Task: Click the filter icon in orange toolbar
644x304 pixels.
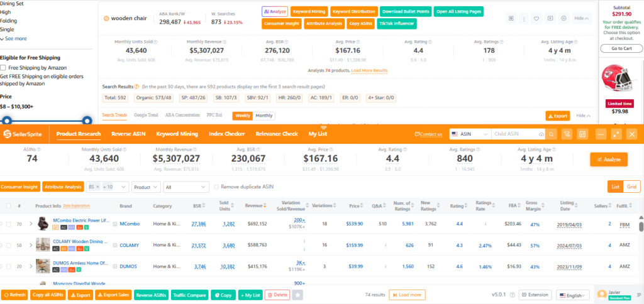Action: 567,134
